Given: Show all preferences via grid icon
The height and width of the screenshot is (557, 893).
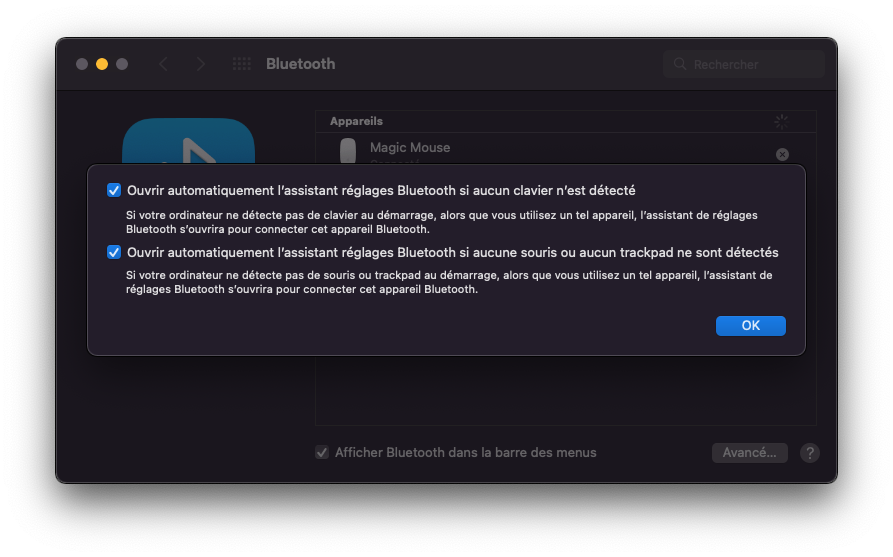Looking at the screenshot, I should pyautogui.click(x=241, y=64).
